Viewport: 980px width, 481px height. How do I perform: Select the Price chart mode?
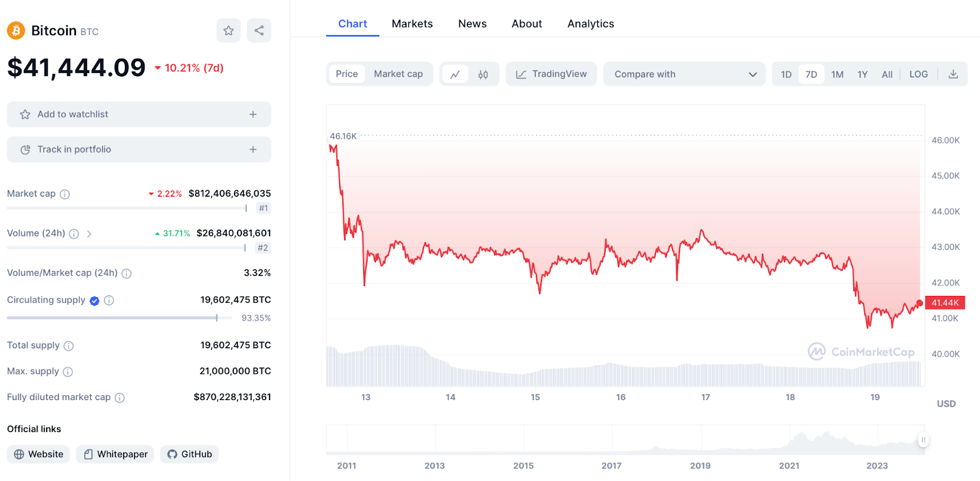(x=347, y=74)
